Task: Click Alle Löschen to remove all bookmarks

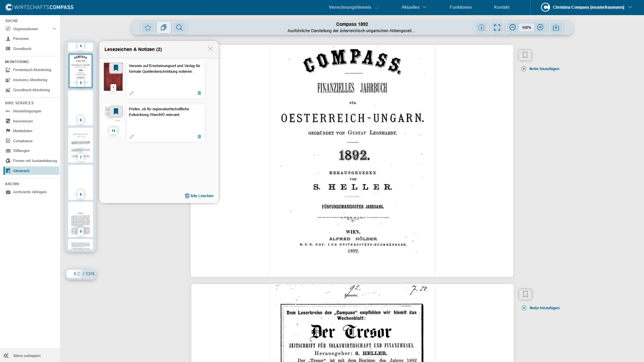Action: tap(199, 196)
